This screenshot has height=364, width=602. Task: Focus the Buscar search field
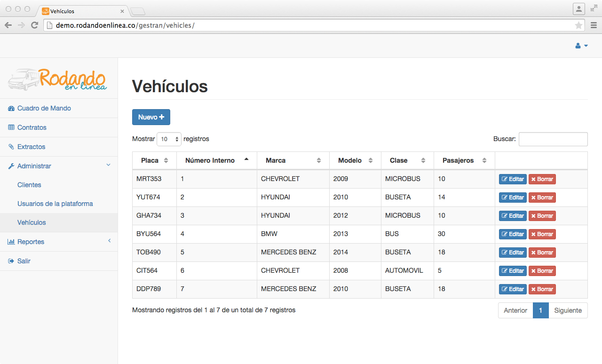553,139
